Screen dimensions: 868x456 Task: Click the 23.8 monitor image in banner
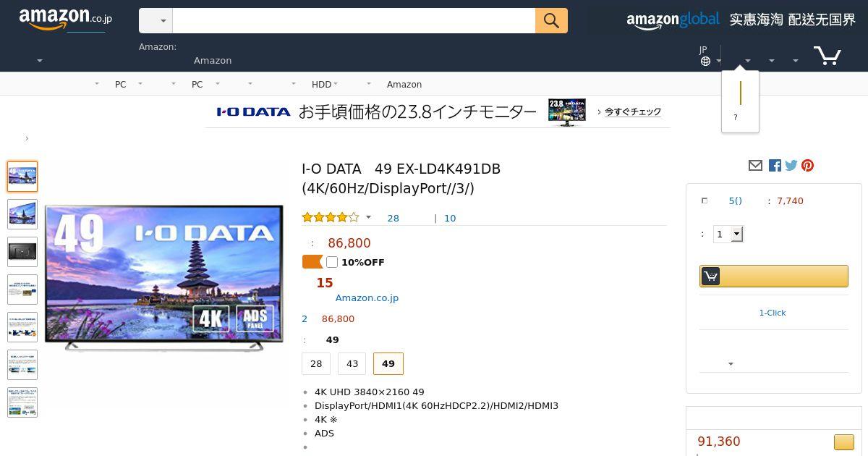[x=566, y=112]
